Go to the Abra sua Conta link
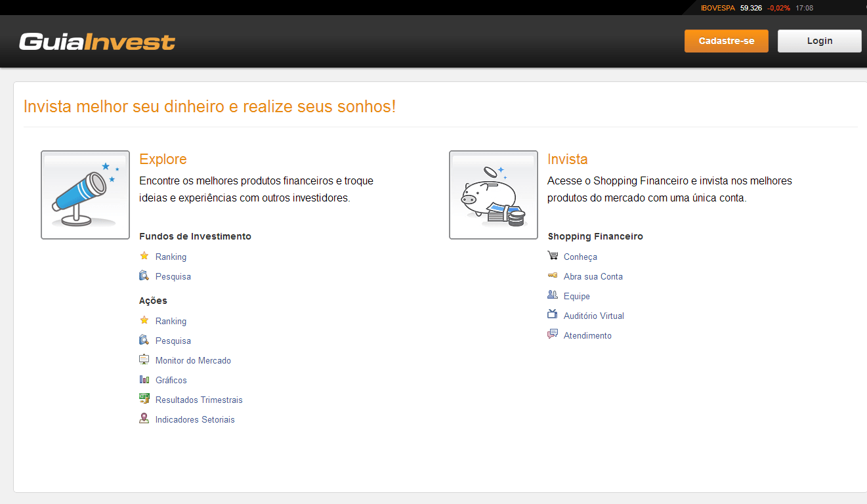The image size is (867, 504). [593, 277]
